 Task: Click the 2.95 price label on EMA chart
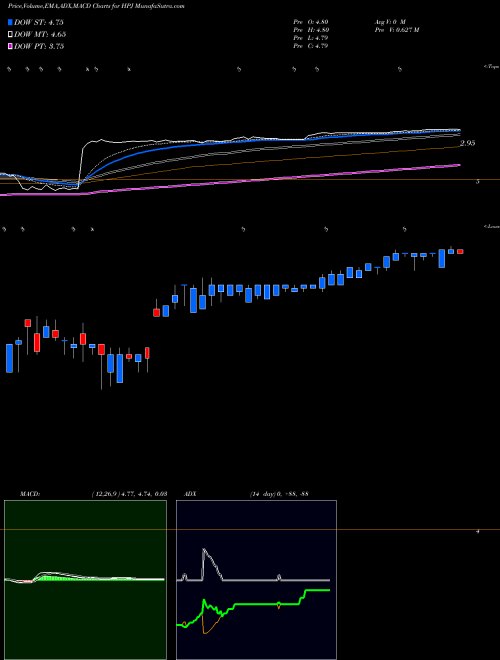point(468,143)
